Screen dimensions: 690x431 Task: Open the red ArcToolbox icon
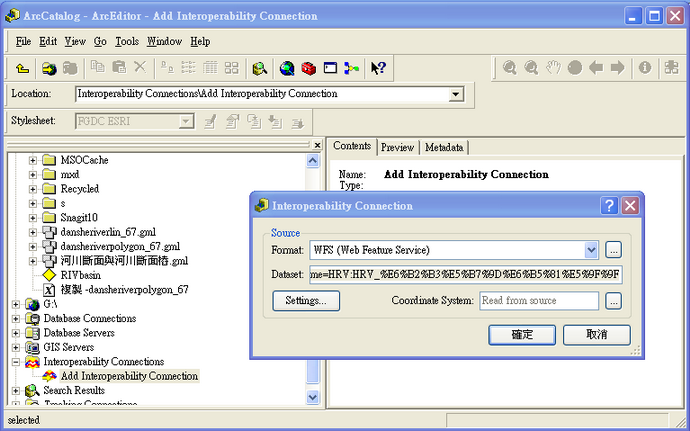[308, 68]
